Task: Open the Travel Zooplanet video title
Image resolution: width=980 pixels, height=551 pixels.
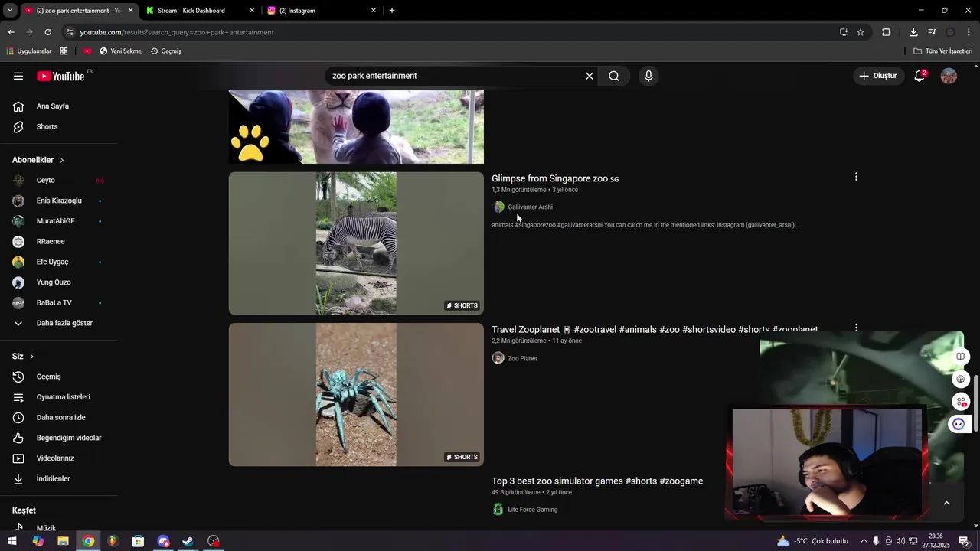Action: coord(655,329)
